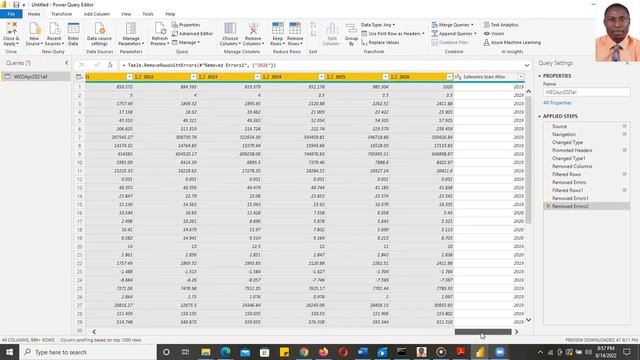Open the Source step settings gear
Viewport: 640px width, 360px height.
point(624,126)
